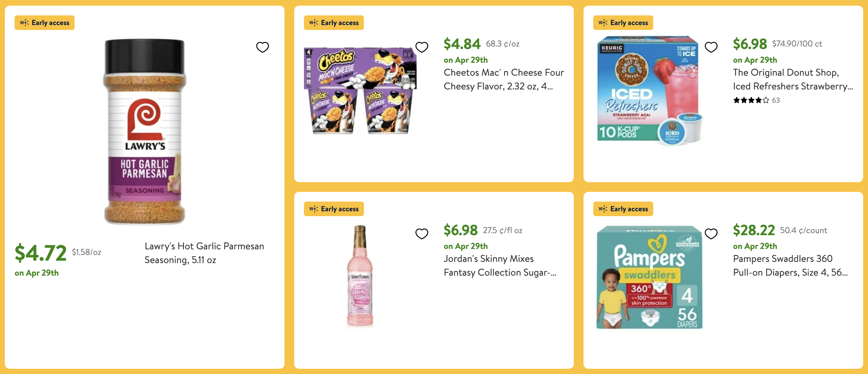Favorite the Lawry's Hot Garlic Parmesan seasoning
The image size is (868, 374).
263,47
